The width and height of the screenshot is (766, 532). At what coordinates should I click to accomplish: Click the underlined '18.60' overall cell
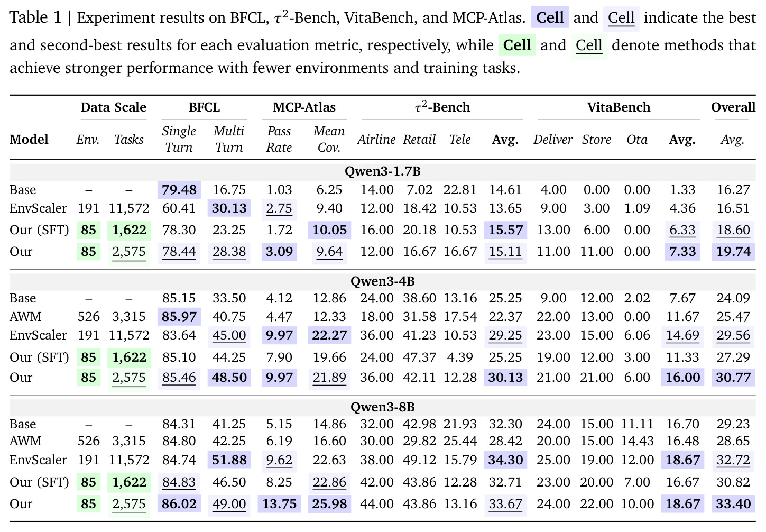click(x=733, y=230)
